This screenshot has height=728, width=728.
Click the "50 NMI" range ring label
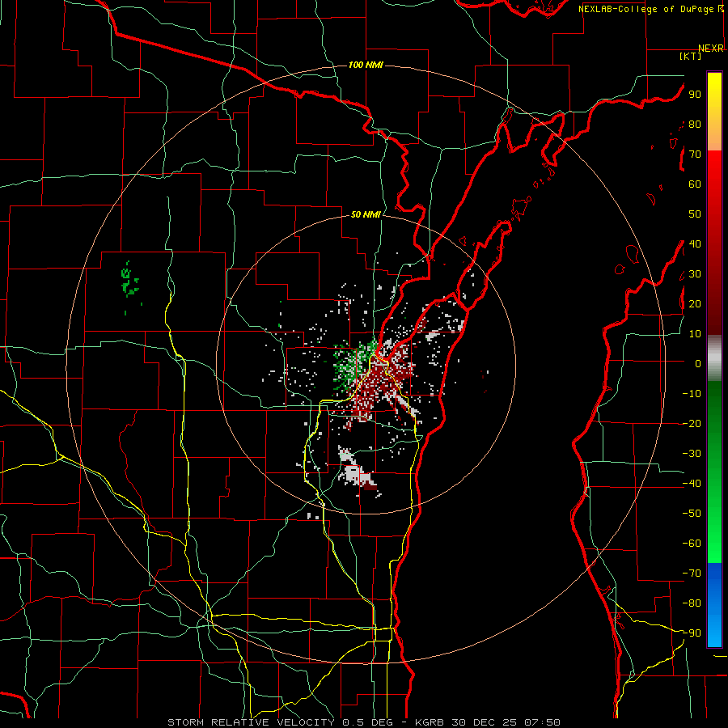coord(366,214)
